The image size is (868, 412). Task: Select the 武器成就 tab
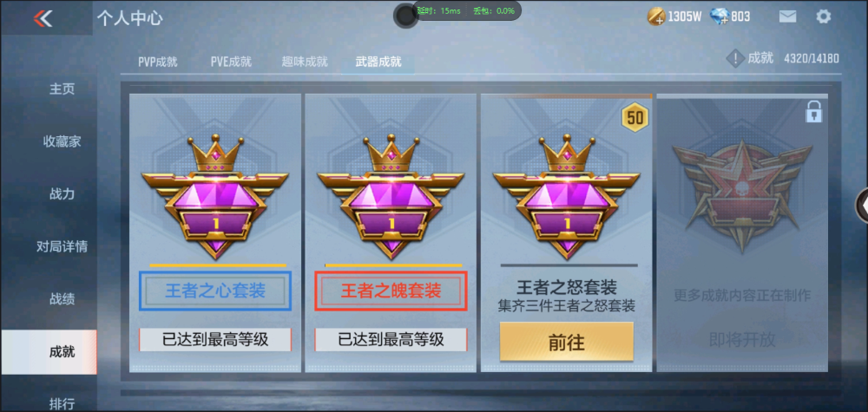[x=378, y=62]
